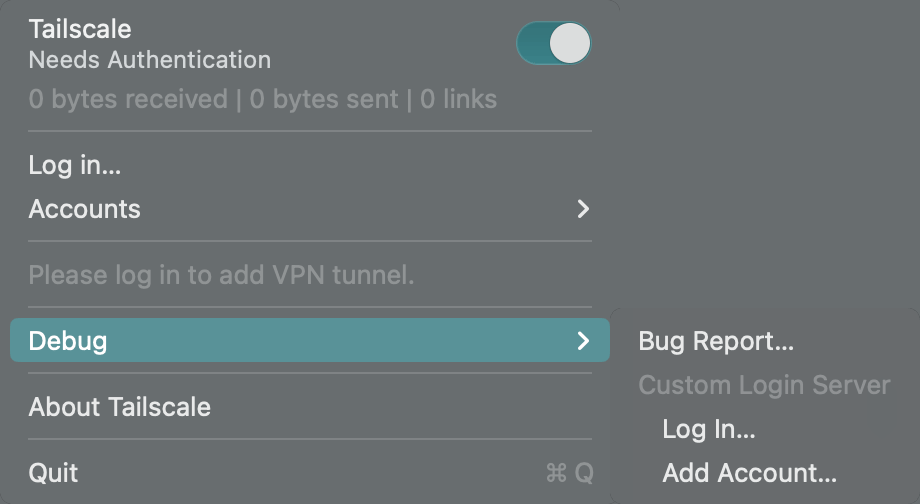This screenshot has height=504, width=920.
Task: Select Add Account... in the submenu
Action: click(x=750, y=473)
